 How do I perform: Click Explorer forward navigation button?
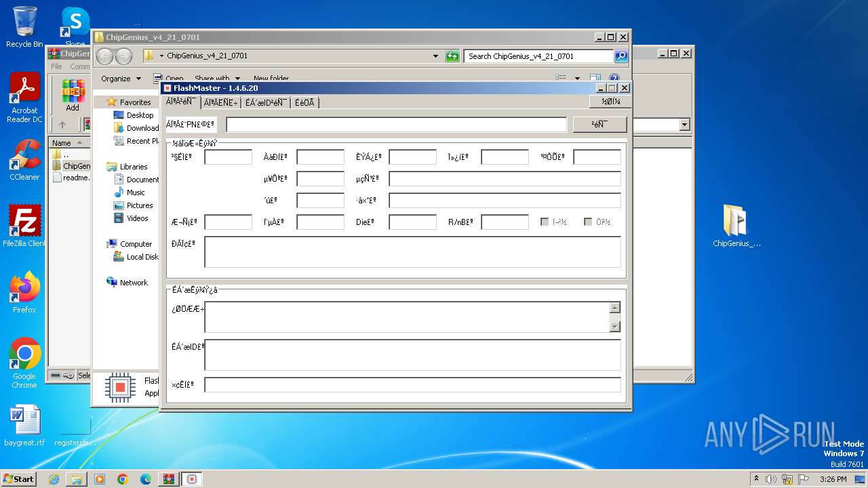click(x=123, y=56)
